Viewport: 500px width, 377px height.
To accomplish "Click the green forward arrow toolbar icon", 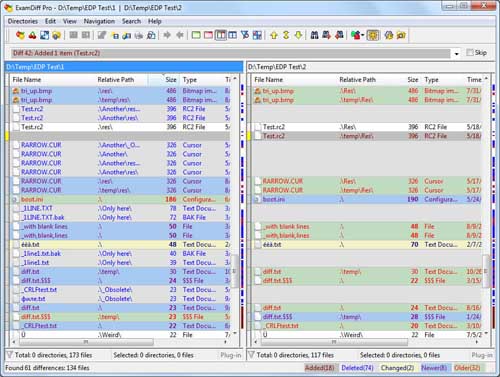I will click(167, 35).
